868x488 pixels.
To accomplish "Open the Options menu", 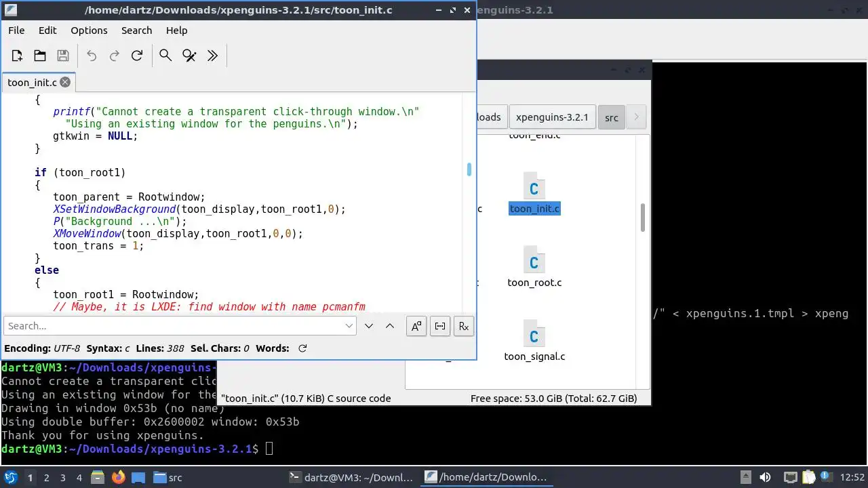I will [89, 30].
